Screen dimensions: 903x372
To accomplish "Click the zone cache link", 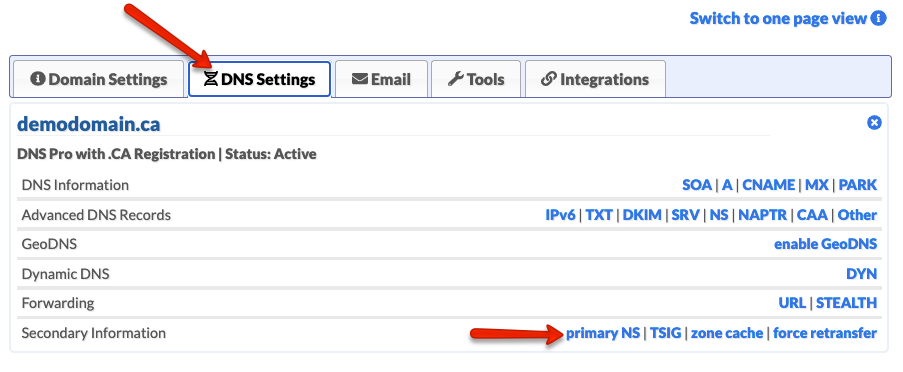I will click(x=727, y=333).
